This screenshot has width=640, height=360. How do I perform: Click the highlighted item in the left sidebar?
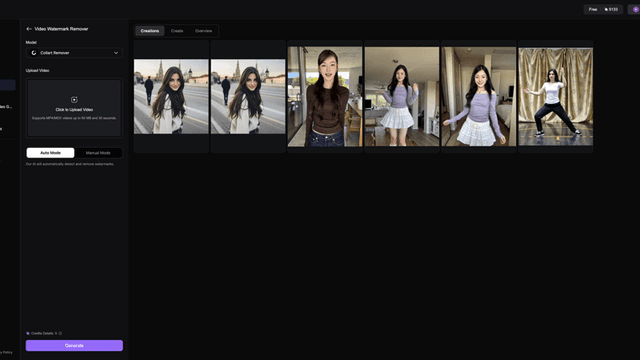pos(7,85)
